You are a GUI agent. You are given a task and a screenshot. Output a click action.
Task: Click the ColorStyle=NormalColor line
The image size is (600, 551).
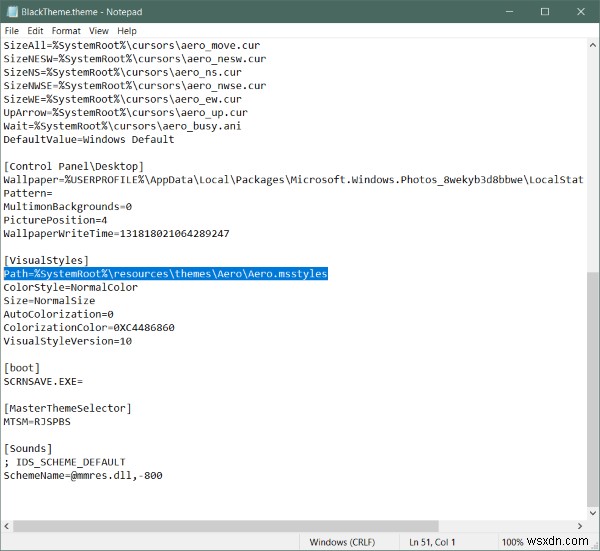[70, 287]
